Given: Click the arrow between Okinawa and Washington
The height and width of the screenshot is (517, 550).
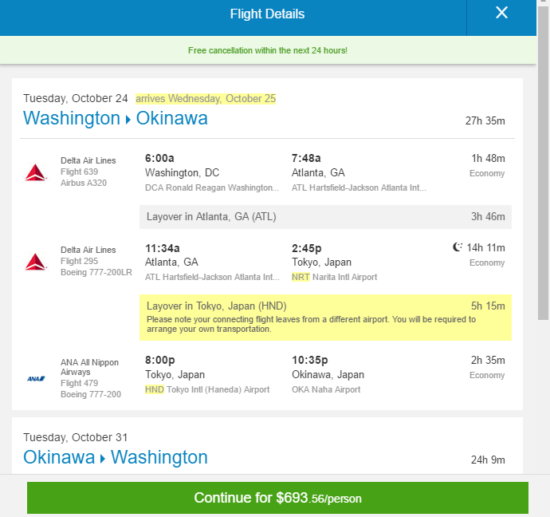Looking at the screenshot, I should point(102,459).
